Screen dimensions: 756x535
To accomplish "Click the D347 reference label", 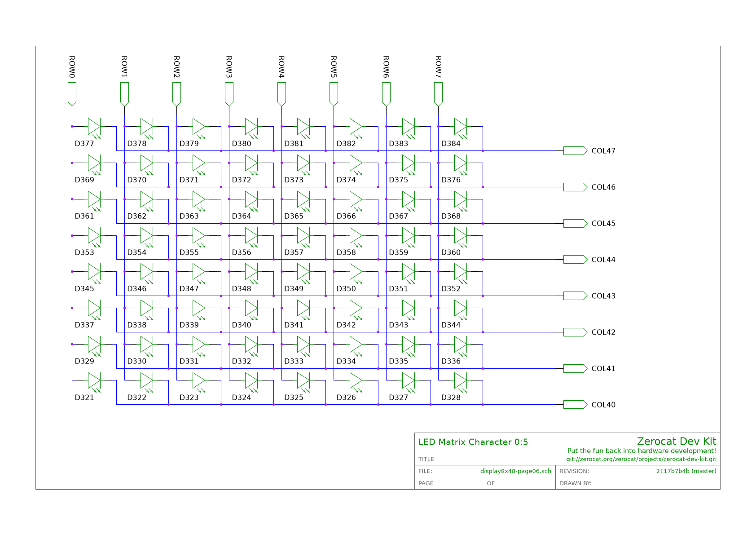I will coord(189,289).
